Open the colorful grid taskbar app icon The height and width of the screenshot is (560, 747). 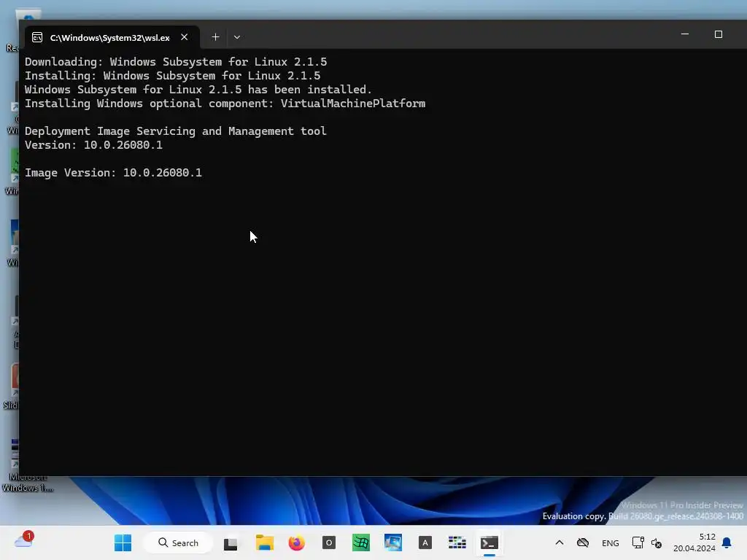click(x=457, y=542)
